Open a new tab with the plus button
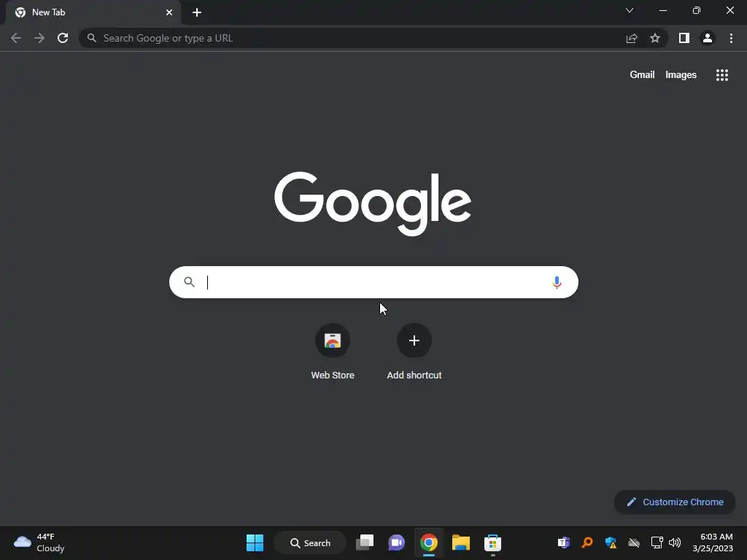Image resolution: width=747 pixels, height=560 pixels. click(197, 12)
